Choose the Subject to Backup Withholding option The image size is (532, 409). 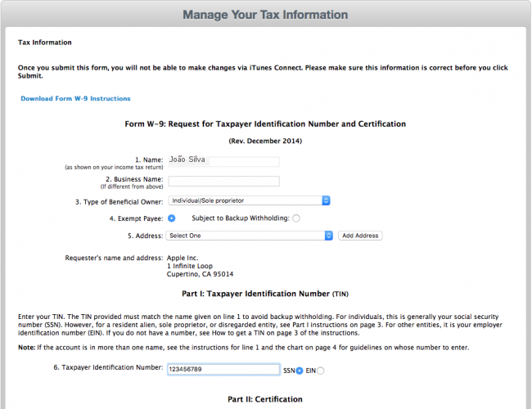tap(296, 218)
